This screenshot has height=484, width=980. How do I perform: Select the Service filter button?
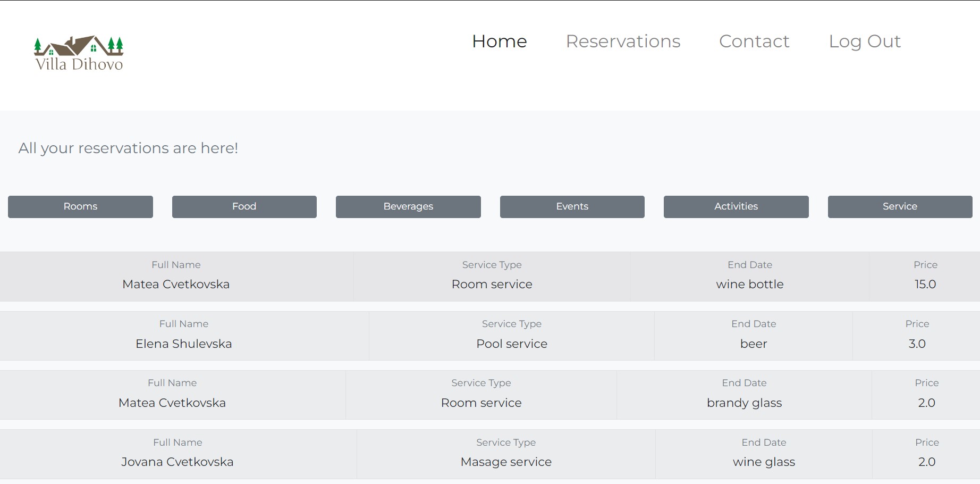pos(900,206)
